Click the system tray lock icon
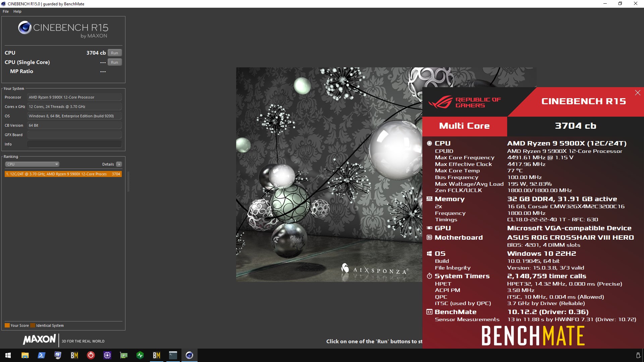This screenshot has height=362, width=644. pos(638,355)
